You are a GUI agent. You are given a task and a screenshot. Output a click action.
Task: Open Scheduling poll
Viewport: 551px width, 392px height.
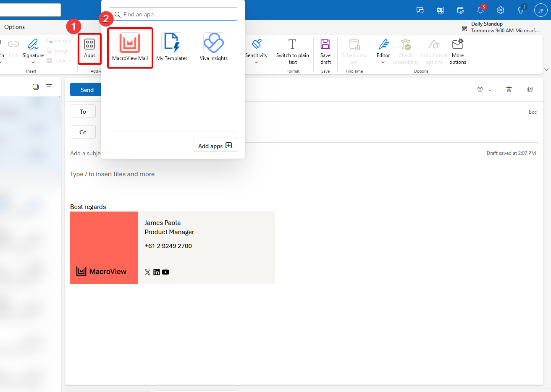[354, 51]
